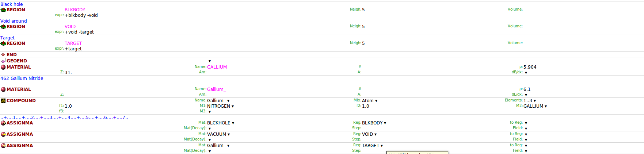Open the Mix Atom dropdown

click(x=370, y=101)
